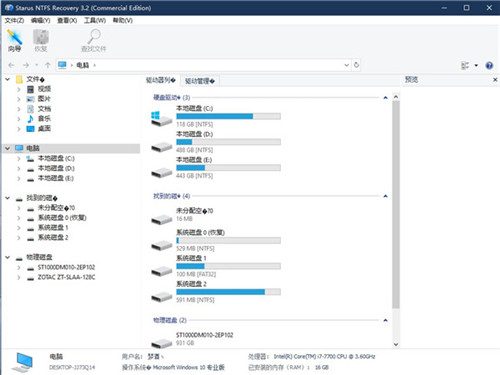Select the 桌面 icon in tree
The width and height of the screenshot is (500, 375).
pyautogui.click(x=30, y=129)
